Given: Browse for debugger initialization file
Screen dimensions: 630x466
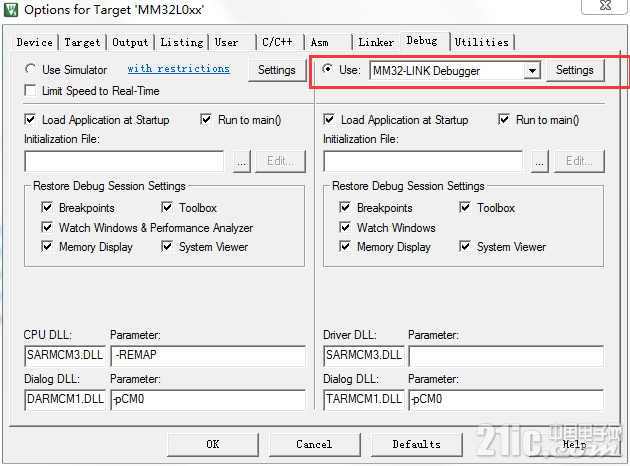Looking at the screenshot, I should [540, 161].
